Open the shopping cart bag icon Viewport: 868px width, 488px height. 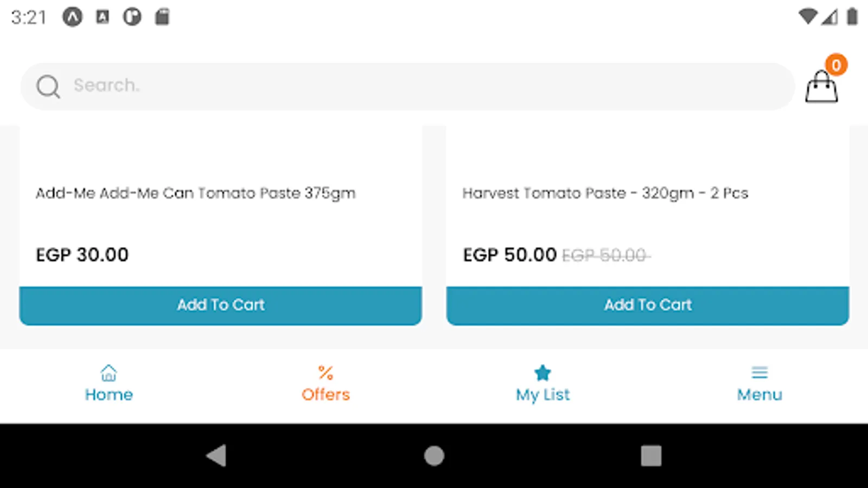821,88
